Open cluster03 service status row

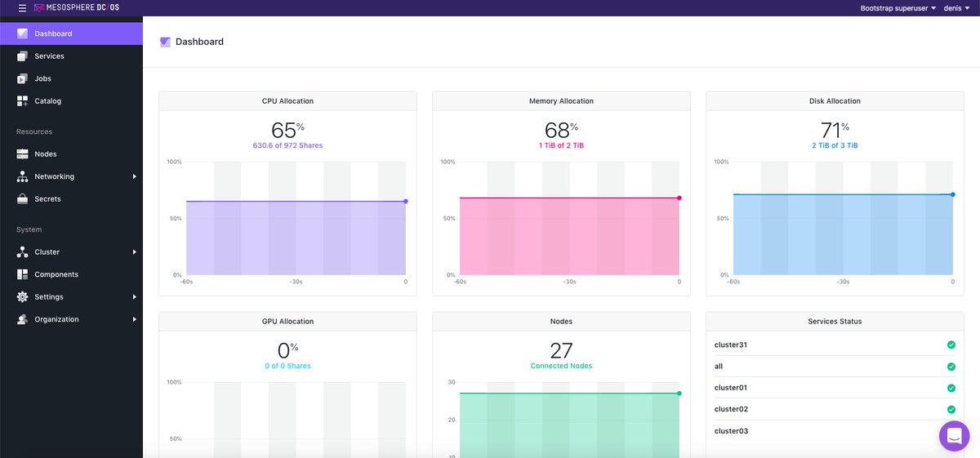click(835, 431)
